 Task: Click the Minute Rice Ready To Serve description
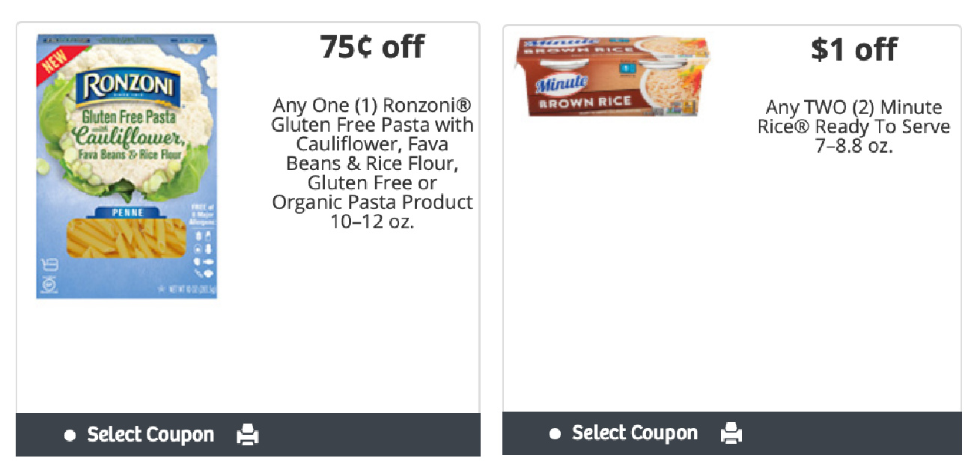coord(853,126)
